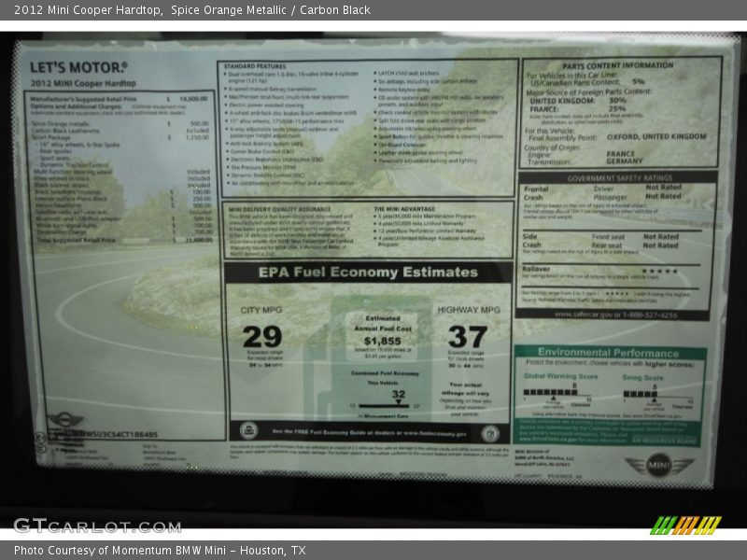Click the EPA seal beside the Fuel Economy Guide text
Viewport: 747px width, 560px height.
click(248, 431)
